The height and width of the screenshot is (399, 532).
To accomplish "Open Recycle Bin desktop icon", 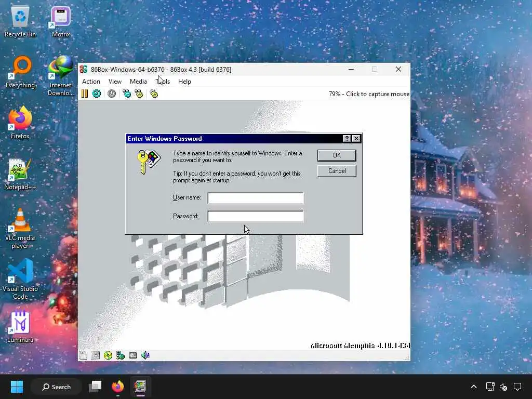I will coord(20,22).
